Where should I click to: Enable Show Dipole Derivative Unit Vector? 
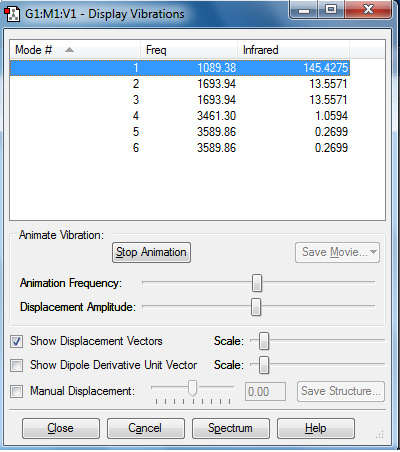[17, 366]
